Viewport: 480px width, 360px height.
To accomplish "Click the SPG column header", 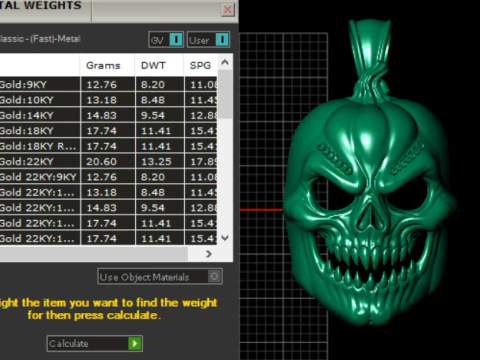I will click(x=200, y=65).
